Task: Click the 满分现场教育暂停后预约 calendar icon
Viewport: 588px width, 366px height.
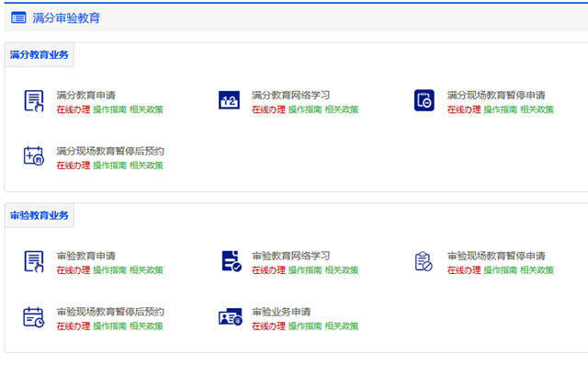Action: coord(34,155)
